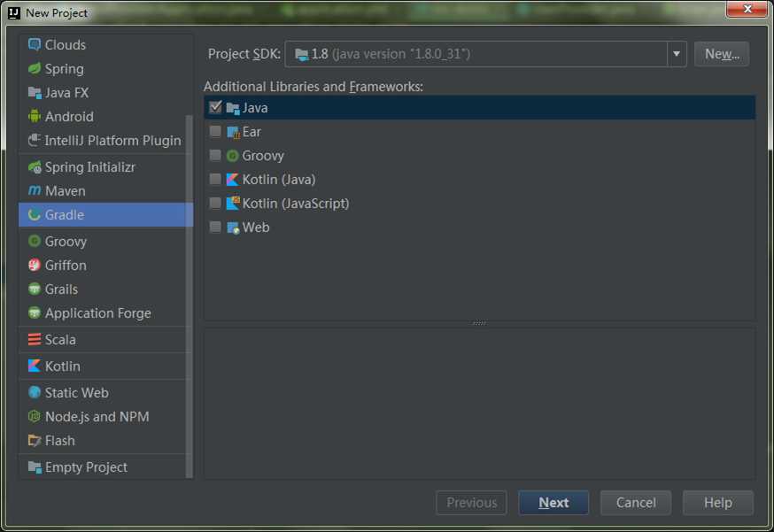Enable the Kotlin (Java) checkbox
This screenshot has width=774, height=532.
tap(215, 179)
